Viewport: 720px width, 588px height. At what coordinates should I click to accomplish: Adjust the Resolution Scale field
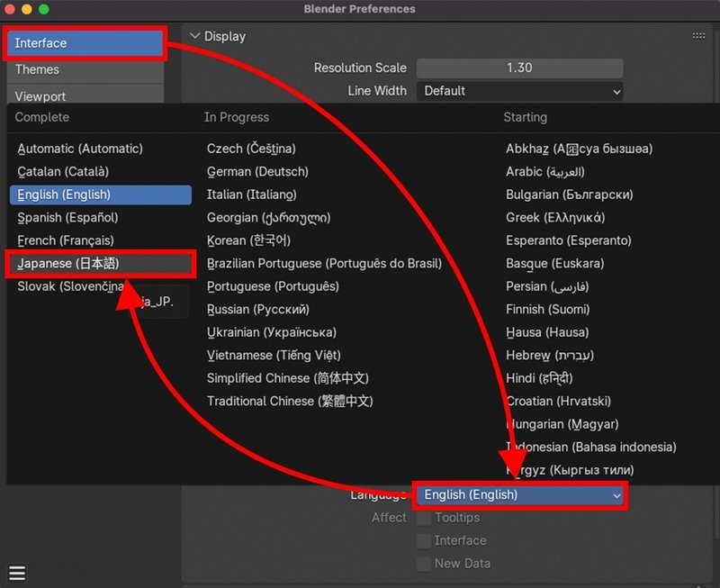tap(520, 68)
